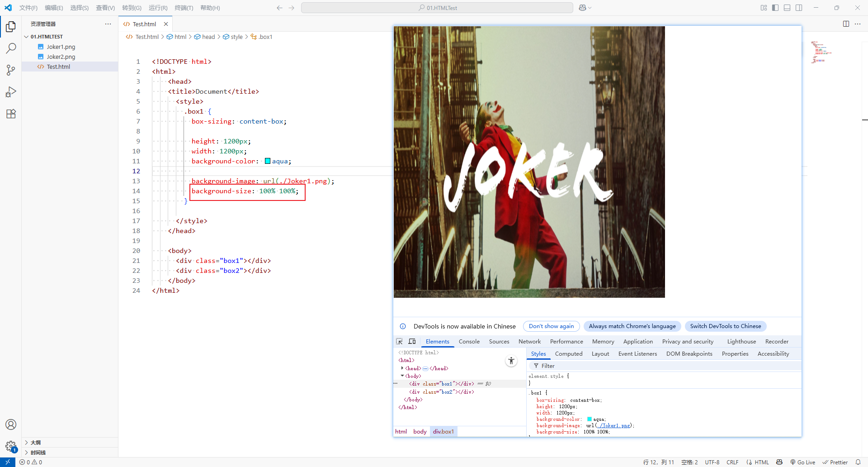Open the Extensions view

[11, 114]
